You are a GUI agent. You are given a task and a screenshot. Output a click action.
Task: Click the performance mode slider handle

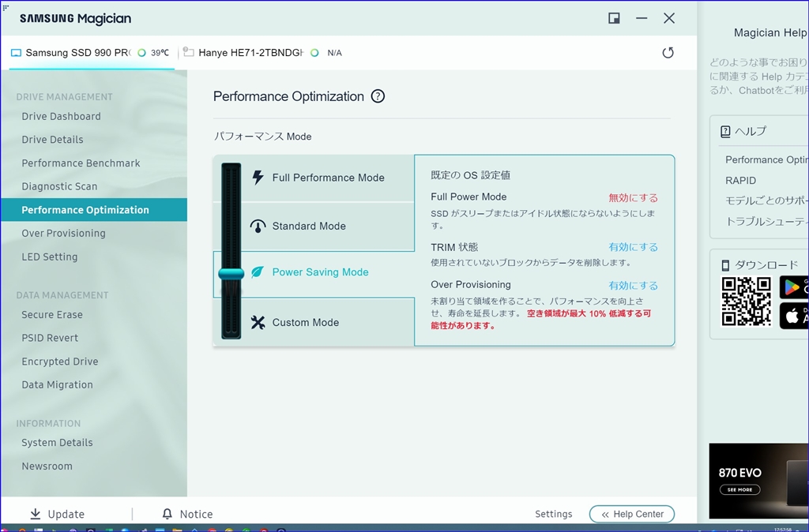click(231, 274)
